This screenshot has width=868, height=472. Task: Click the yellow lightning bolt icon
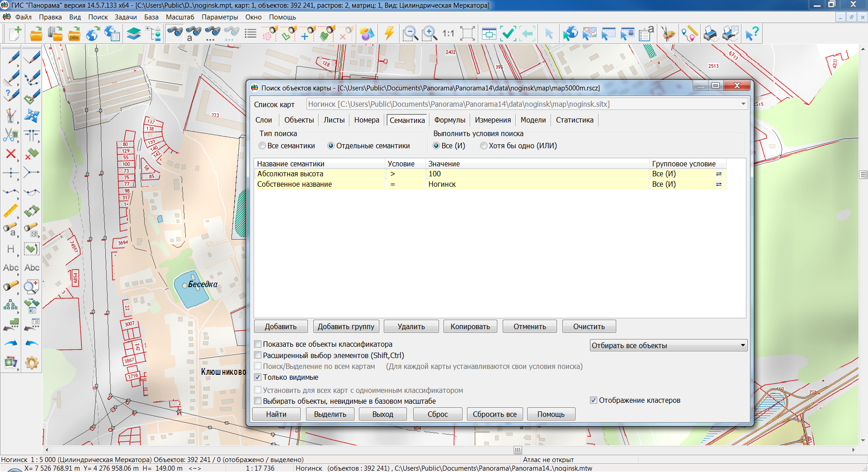pyautogui.click(x=389, y=33)
